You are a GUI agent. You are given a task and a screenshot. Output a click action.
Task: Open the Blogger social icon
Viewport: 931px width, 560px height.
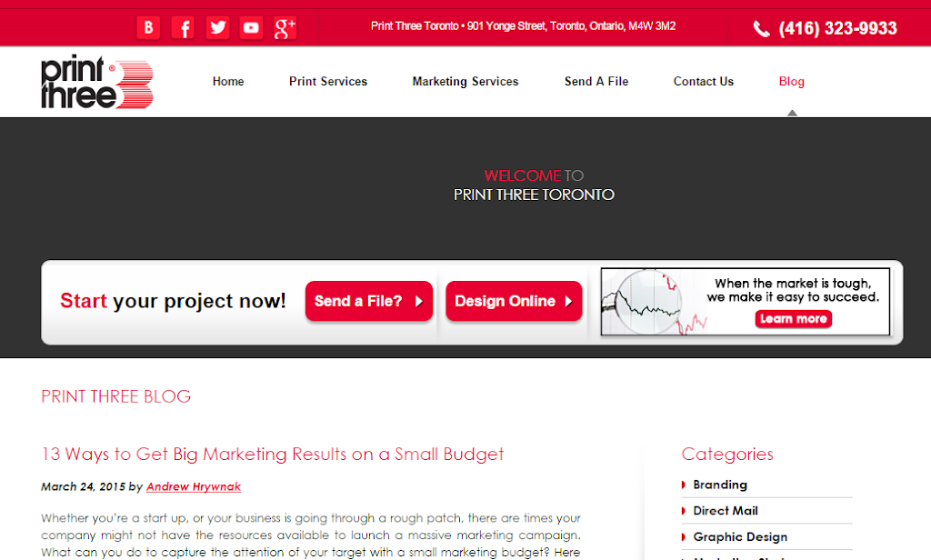click(x=148, y=27)
